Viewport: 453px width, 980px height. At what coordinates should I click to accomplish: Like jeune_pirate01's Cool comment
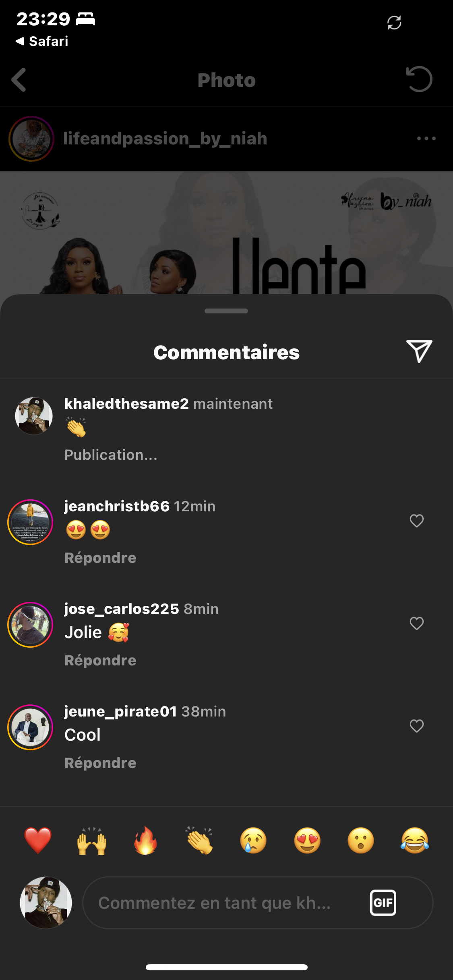pyautogui.click(x=416, y=726)
